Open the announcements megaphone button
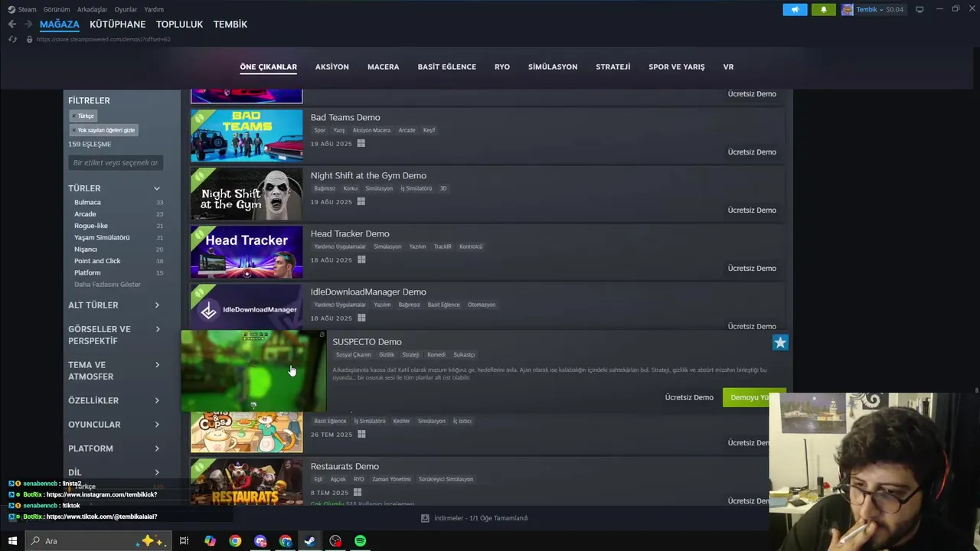 (x=795, y=9)
